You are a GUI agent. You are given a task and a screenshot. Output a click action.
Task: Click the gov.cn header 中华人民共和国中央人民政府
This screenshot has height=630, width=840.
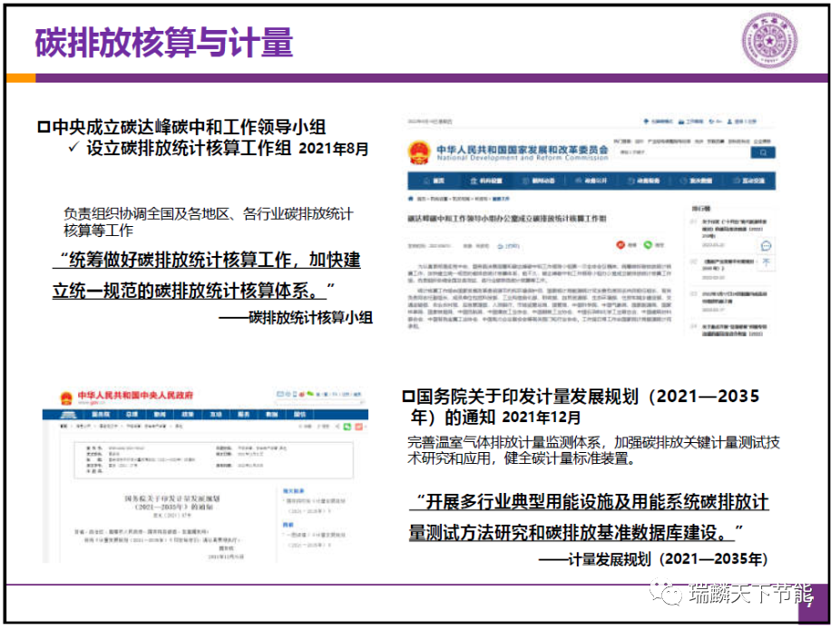pyautogui.click(x=135, y=396)
